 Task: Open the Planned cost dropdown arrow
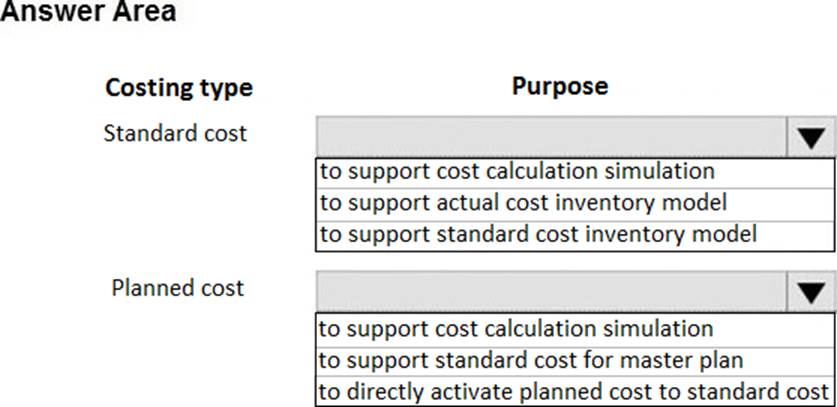point(810,291)
